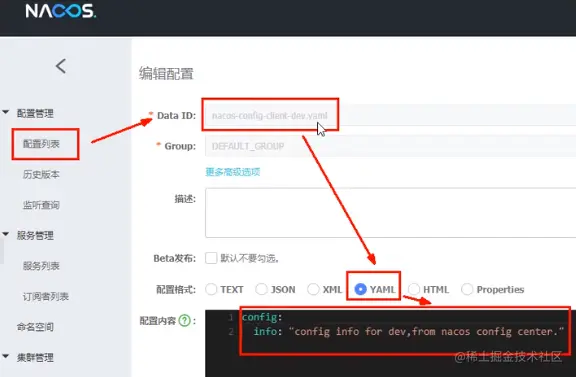Screen dimensions: 576x377
Task: Select the XML format radio button
Action: (x=313, y=289)
